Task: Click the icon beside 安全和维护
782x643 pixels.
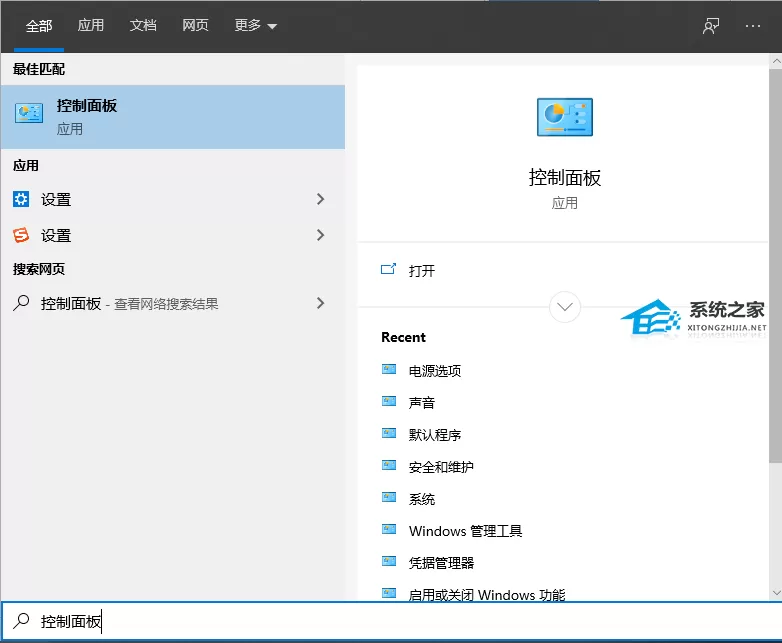Action: coord(389,465)
